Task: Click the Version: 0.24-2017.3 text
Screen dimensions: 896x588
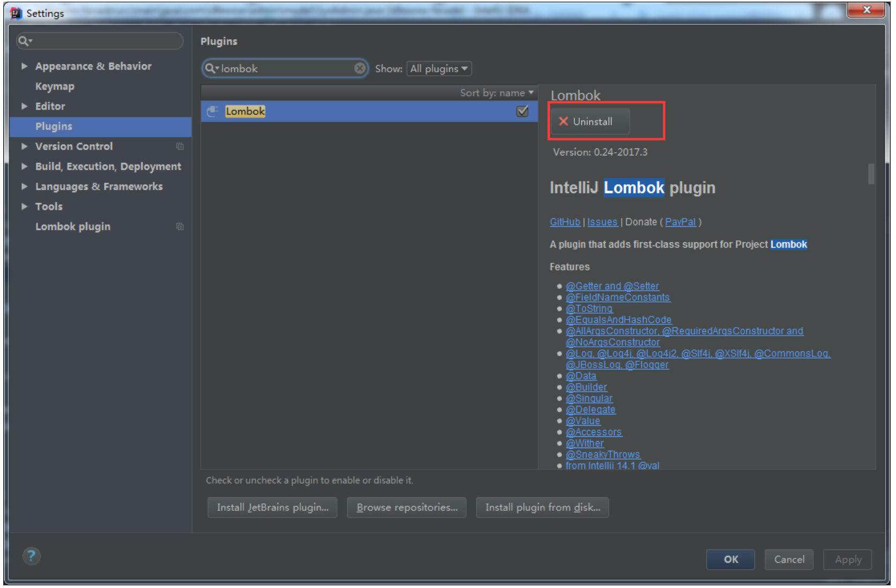Action: 600,152
